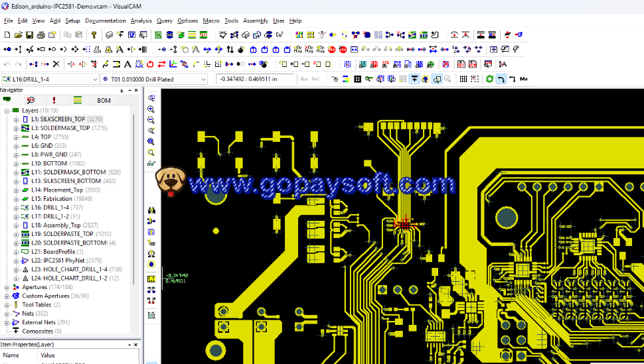Toggle Abs absolute coordinate mode

click(x=304, y=79)
